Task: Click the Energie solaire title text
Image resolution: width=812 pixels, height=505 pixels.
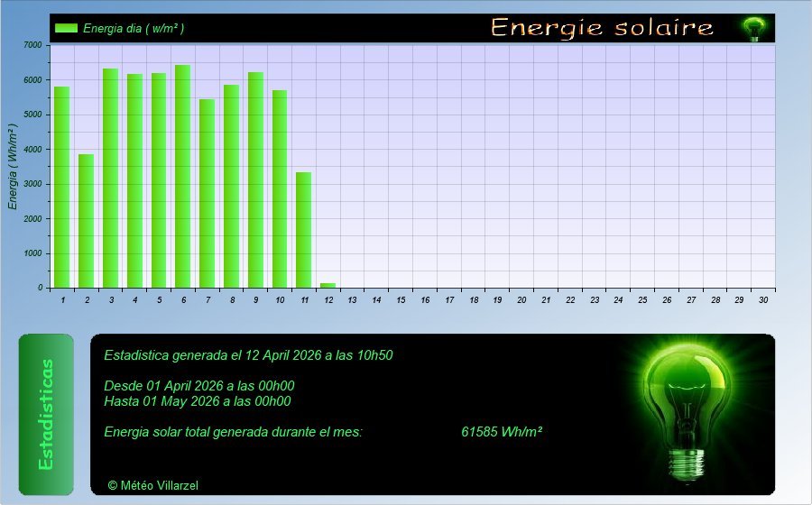Action: click(602, 27)
